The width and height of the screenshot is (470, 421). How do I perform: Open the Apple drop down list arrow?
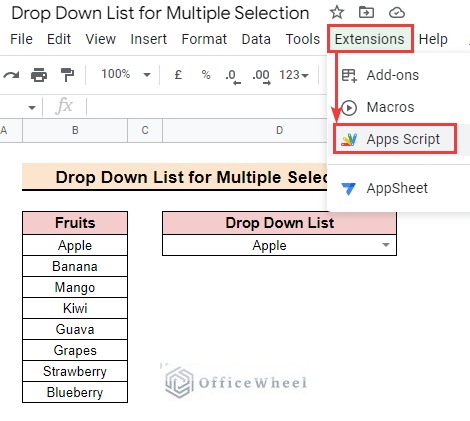[386, 245]
